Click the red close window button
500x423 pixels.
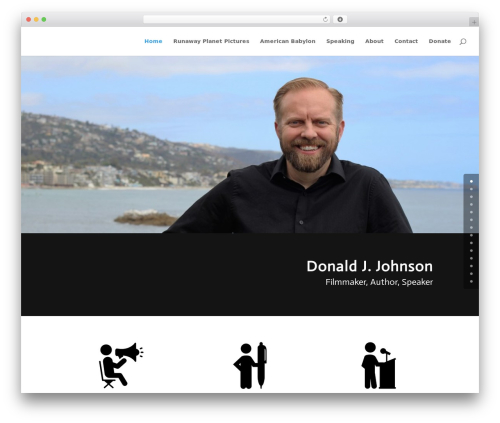click(29, 20)
